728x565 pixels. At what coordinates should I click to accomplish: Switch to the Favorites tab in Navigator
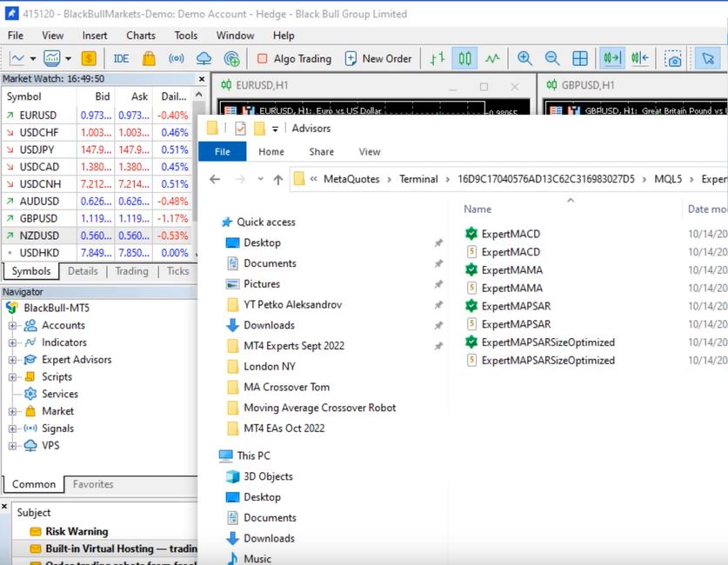pos(92,484)
